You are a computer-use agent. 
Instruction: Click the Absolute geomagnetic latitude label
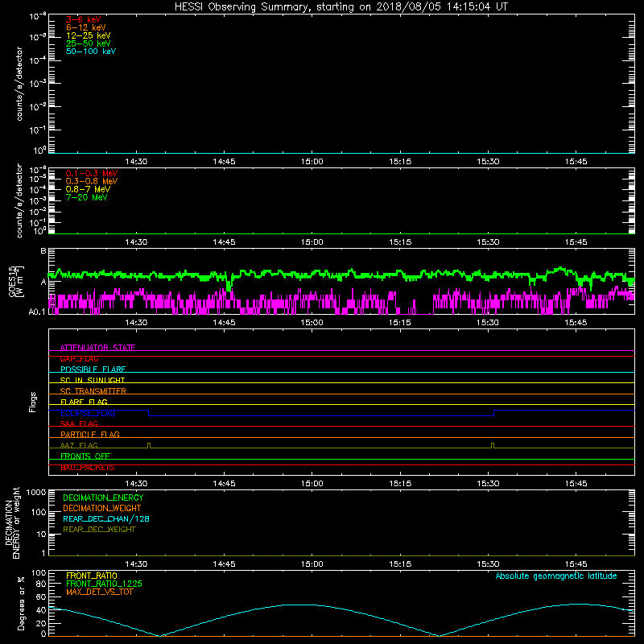(556, 576)
